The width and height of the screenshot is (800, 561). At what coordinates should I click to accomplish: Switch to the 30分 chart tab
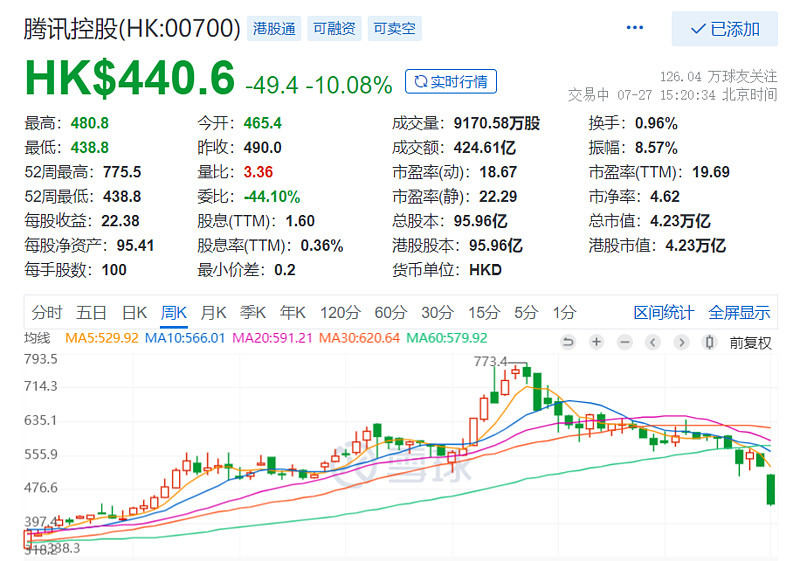pos(437,312)
